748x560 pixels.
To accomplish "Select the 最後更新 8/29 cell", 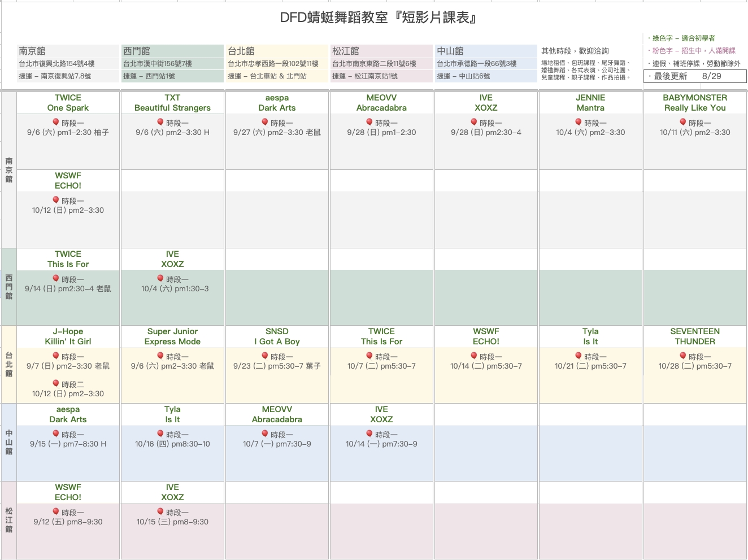I will [x=695, y=76].
